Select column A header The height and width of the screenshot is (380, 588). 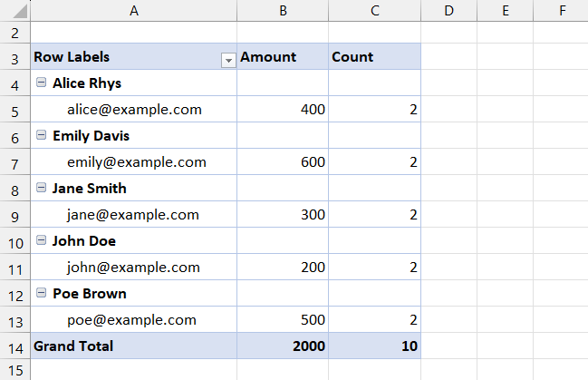pos(134,10)
